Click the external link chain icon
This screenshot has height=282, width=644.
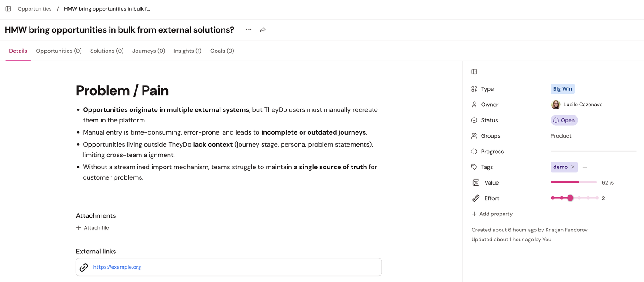coord(84,267)
